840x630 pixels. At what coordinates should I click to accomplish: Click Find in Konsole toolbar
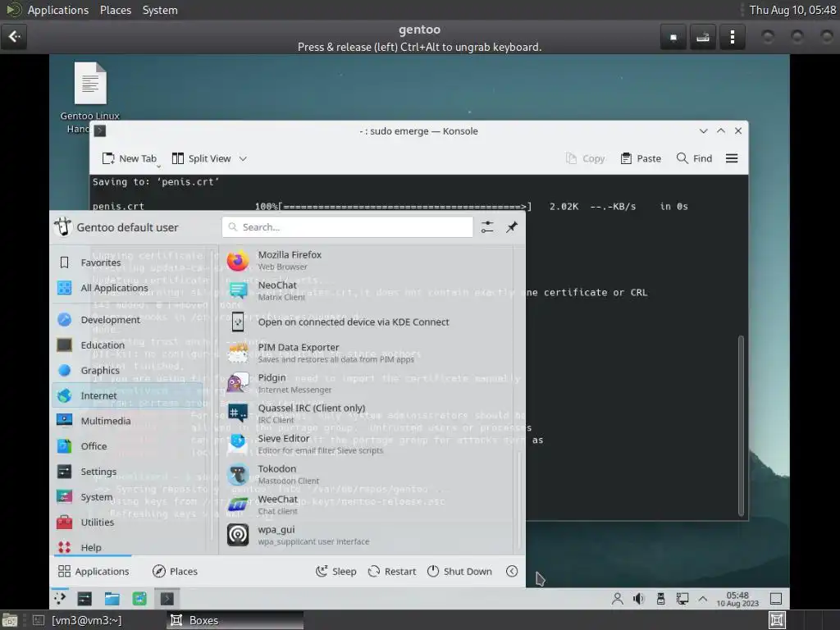coord(694,158)
